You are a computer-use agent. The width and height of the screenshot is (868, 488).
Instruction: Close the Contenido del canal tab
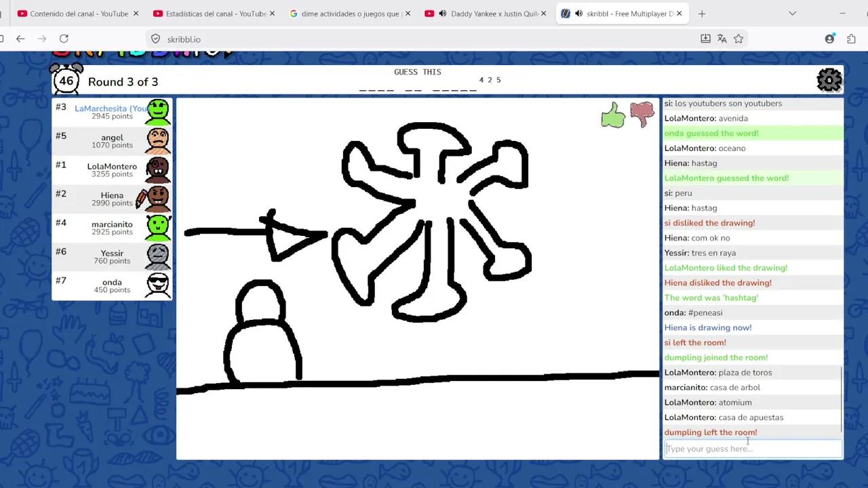136,14
